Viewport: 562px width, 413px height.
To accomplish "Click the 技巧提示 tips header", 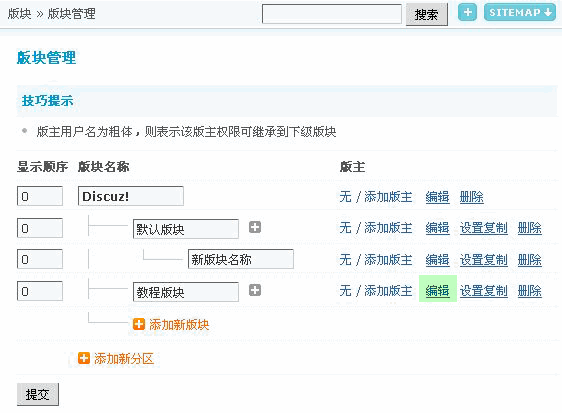I will 47,101.
